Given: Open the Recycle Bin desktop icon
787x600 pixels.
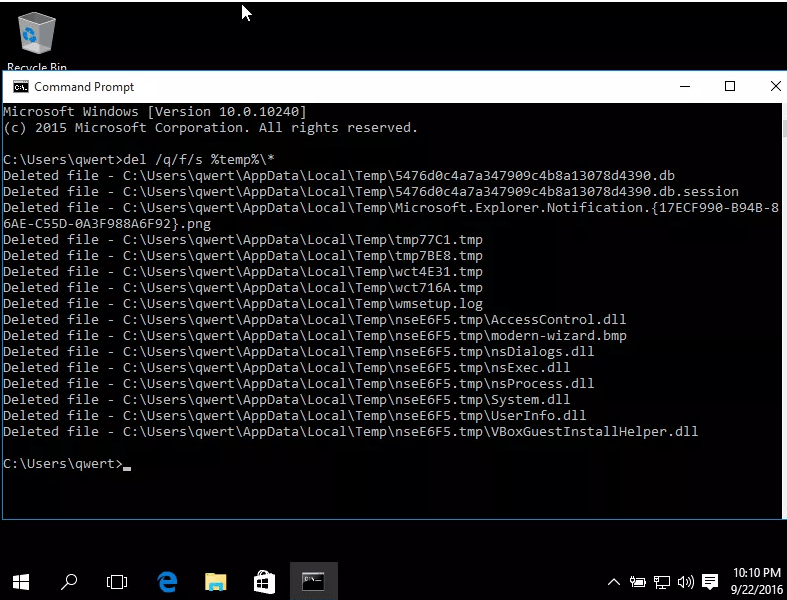Looking at the screenshot, I should tap(37, 38).
